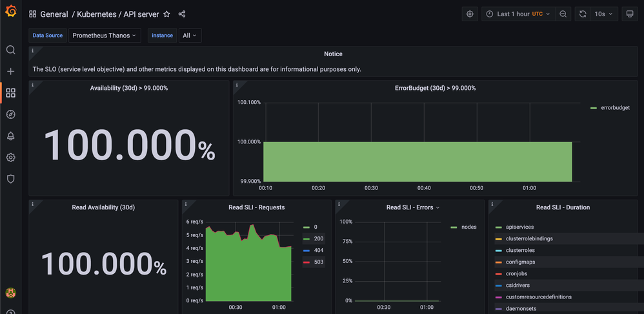Viewport: 644px width, 314px height.
Task: Open the Read Availability (30d) title menu
Action: click(x=103, y=207)
